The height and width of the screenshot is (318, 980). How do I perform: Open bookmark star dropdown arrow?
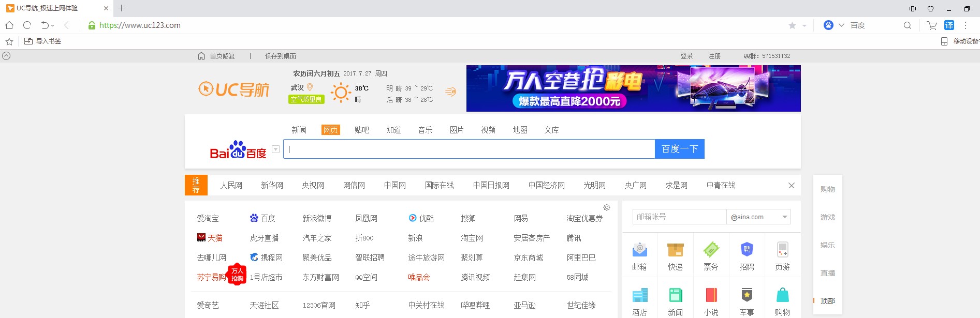pyautogui.click(x=804, y=25)
